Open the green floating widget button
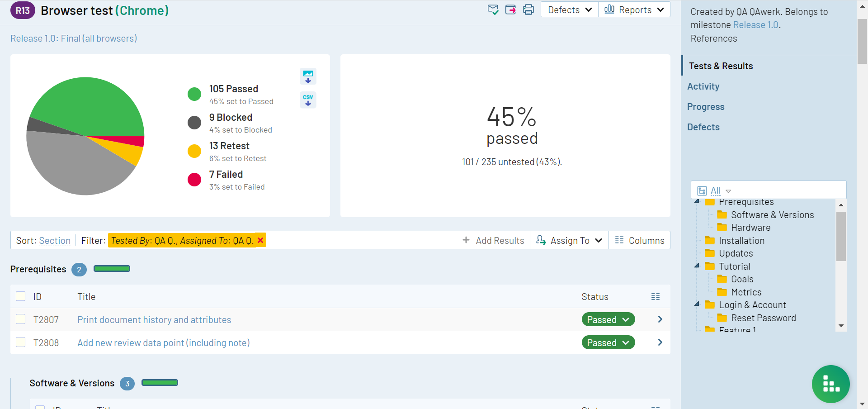This screenshot has height=409, width=868. [830, 384]
